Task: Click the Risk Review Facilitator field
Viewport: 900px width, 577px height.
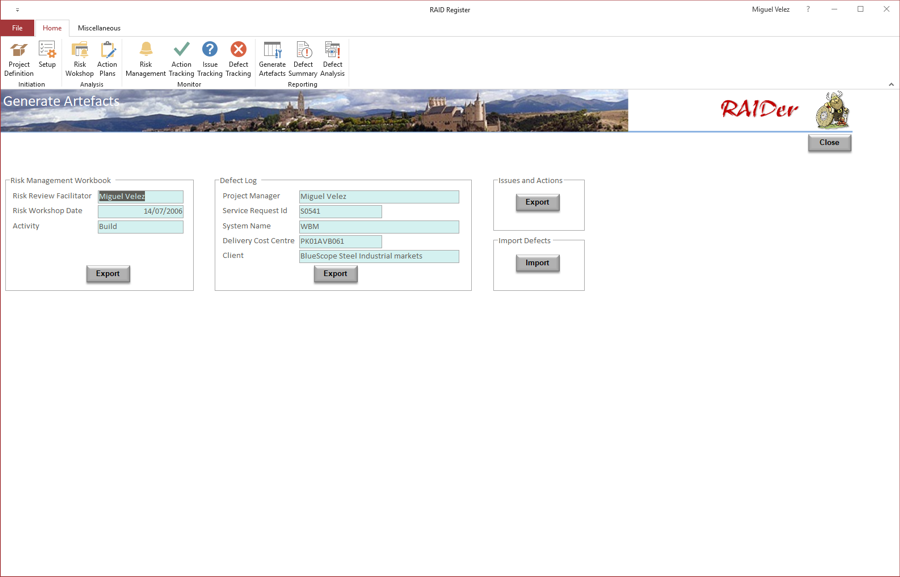Action: pyautogui.click(x=141, y=196)
